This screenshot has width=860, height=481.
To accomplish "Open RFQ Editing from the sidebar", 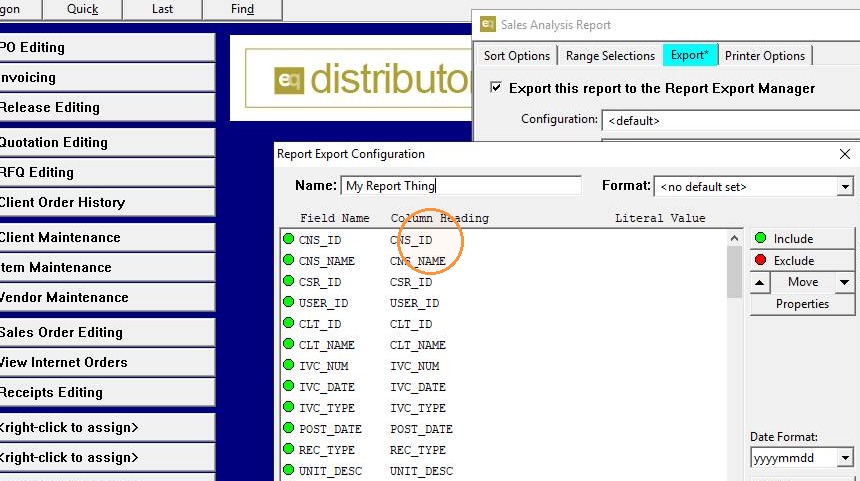I will coord(106,172).
